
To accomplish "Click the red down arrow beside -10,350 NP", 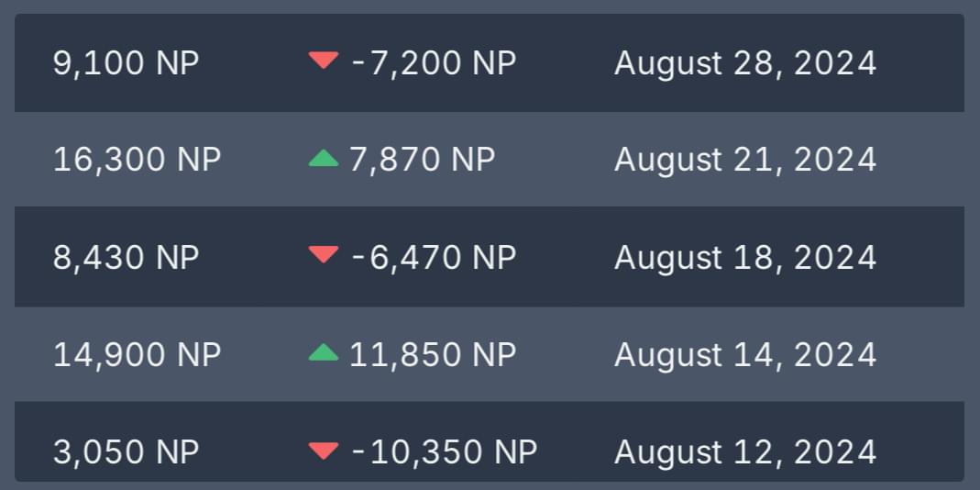I will pos(324,451).
